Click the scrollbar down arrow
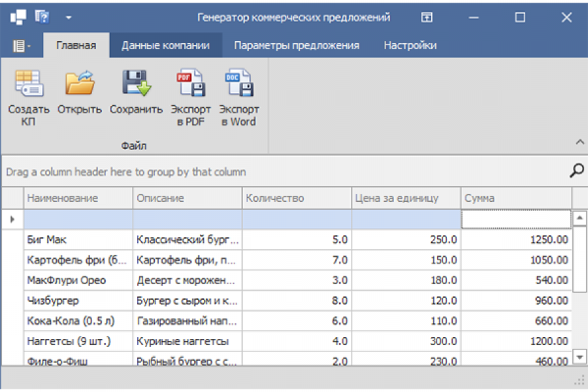This screenshot has width=588, height=392. (580, 356)
